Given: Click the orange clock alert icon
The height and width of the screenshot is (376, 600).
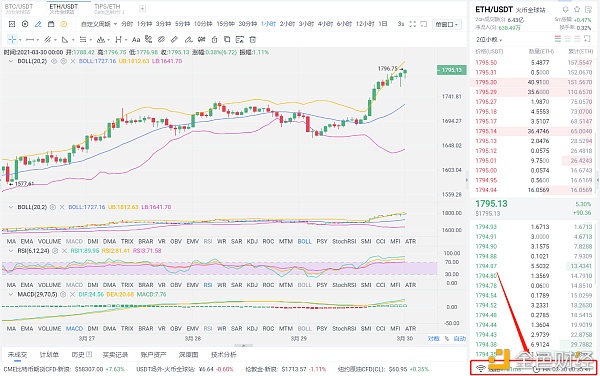Looking at the screenshot, I should pyautogui.click(x=64, y=24).
